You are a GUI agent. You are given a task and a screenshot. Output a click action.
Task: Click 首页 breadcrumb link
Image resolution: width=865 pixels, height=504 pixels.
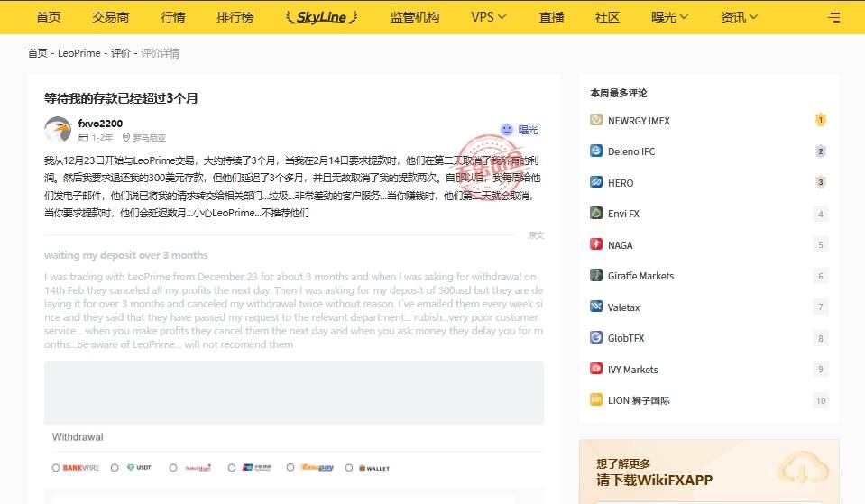pos(38,53)
